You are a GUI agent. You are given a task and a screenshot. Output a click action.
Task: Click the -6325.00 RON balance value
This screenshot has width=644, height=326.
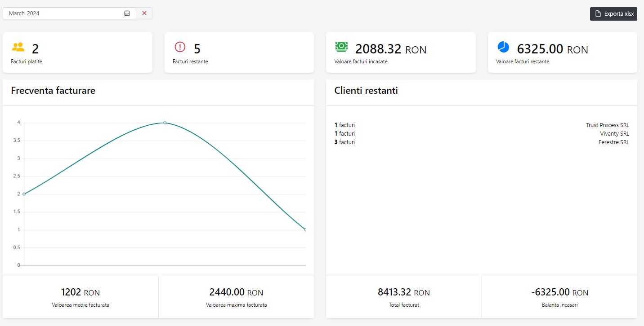click(x=559, y=292)
